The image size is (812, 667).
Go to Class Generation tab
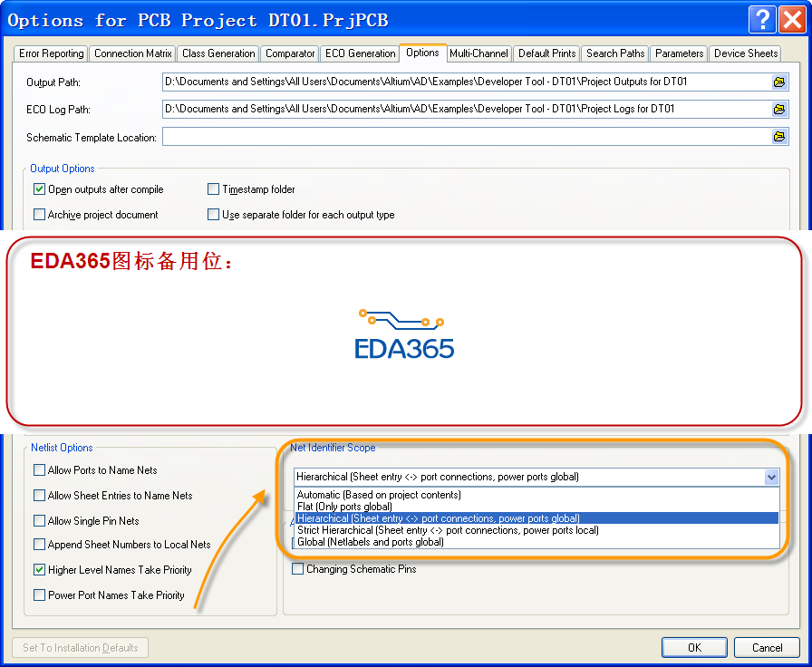(218, 53)
